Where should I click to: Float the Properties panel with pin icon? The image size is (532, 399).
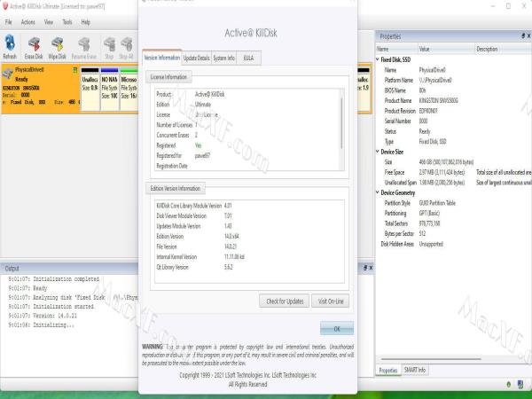pos(523,35)
